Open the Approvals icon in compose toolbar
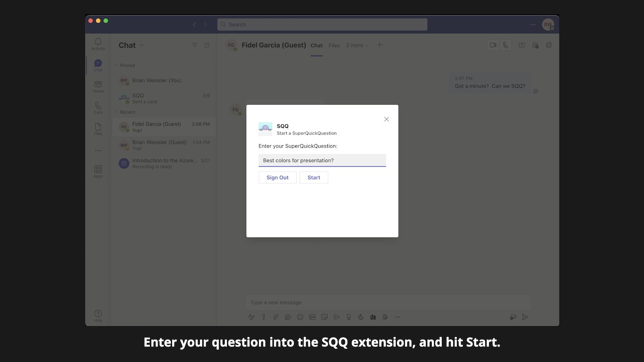Image resolution: width=644 pixels, height=362 pixels. (361, 317)
